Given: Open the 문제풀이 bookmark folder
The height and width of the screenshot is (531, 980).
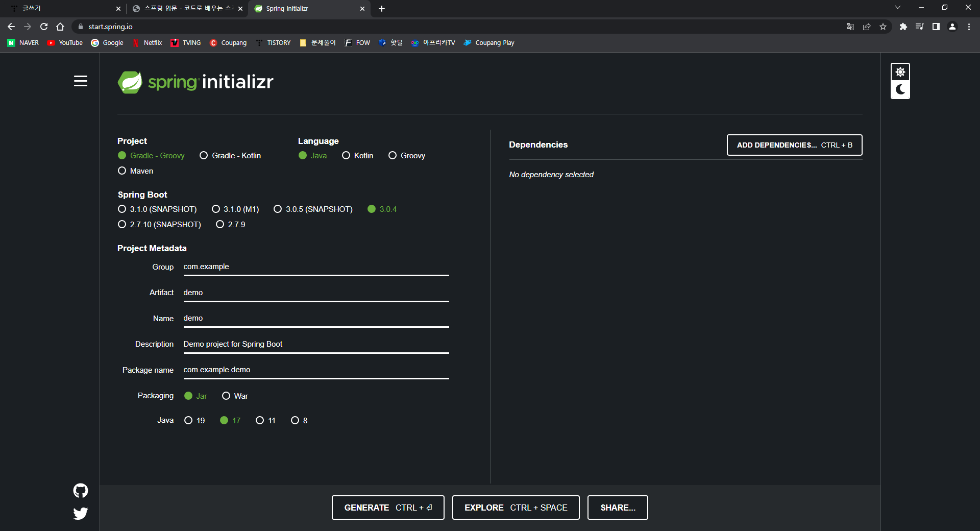Looking at the screenshot, I should [x=317, y=43].
